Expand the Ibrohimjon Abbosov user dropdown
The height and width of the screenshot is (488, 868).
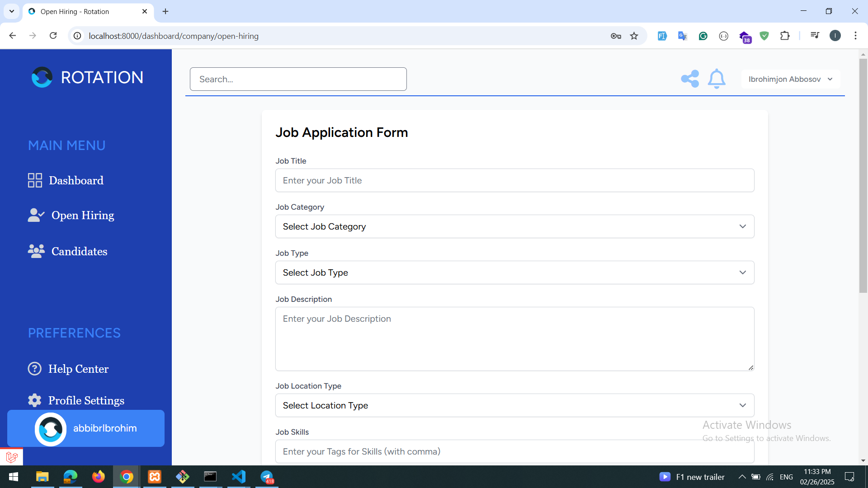[791, 79]
